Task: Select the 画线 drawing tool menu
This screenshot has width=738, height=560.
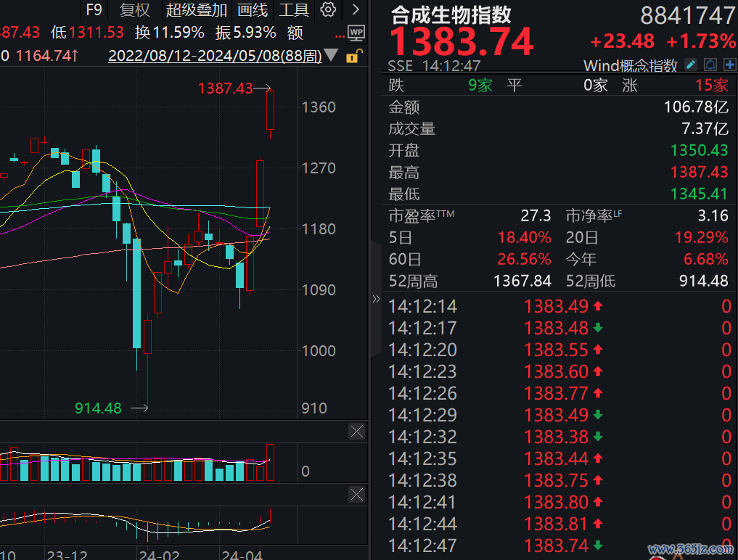Action: tap(253, 9)
